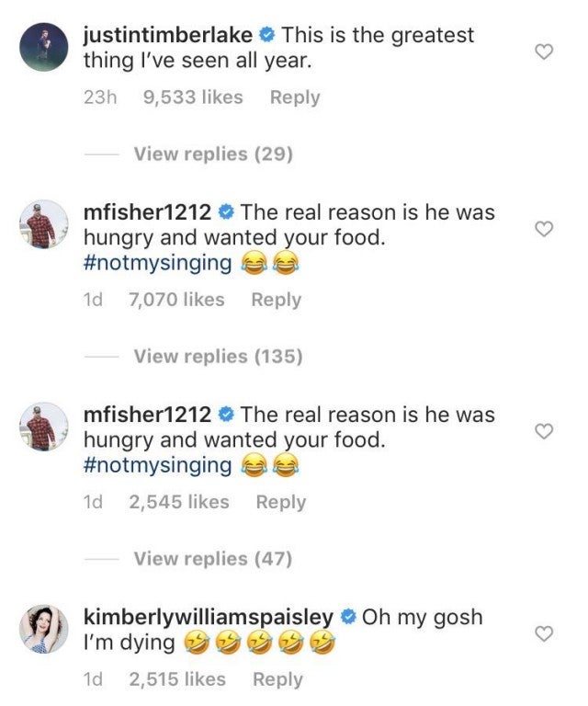The width and height of the screenshot is (588, 706).
Task: View the 9,533 likes list
Action: point(193,97)
